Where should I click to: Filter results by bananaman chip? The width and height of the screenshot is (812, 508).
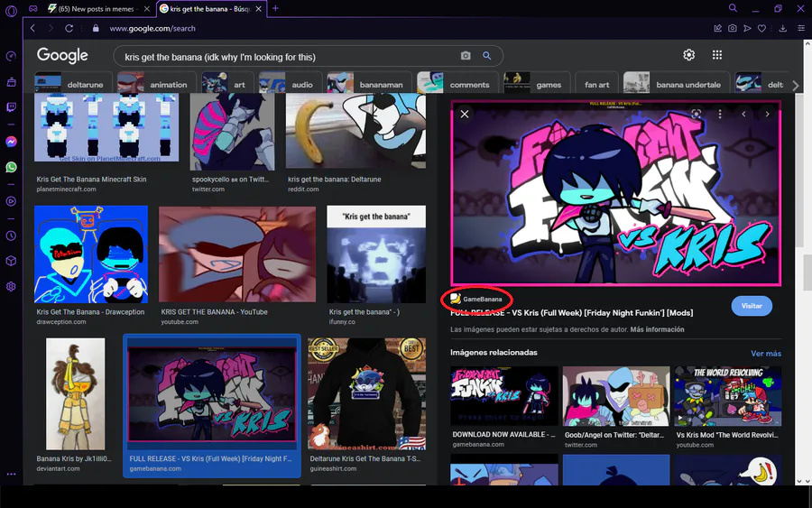pyautogui.click(x=369, y=84)
